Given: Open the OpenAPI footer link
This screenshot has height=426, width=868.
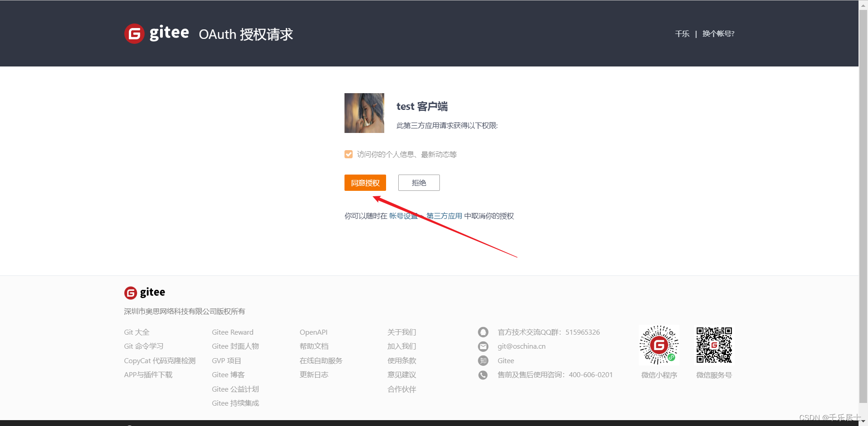Looking at the screenshot, I should [x=313, y=332].
